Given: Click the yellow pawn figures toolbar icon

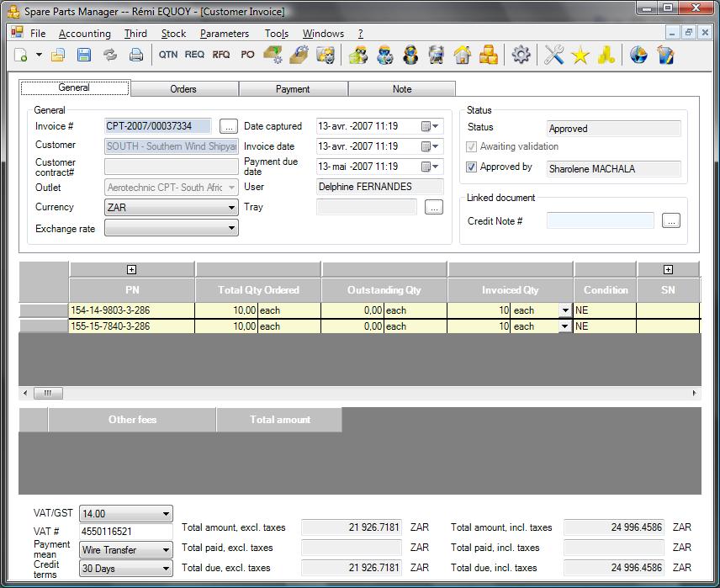Looking at the screenshot, I should [606, 56].
